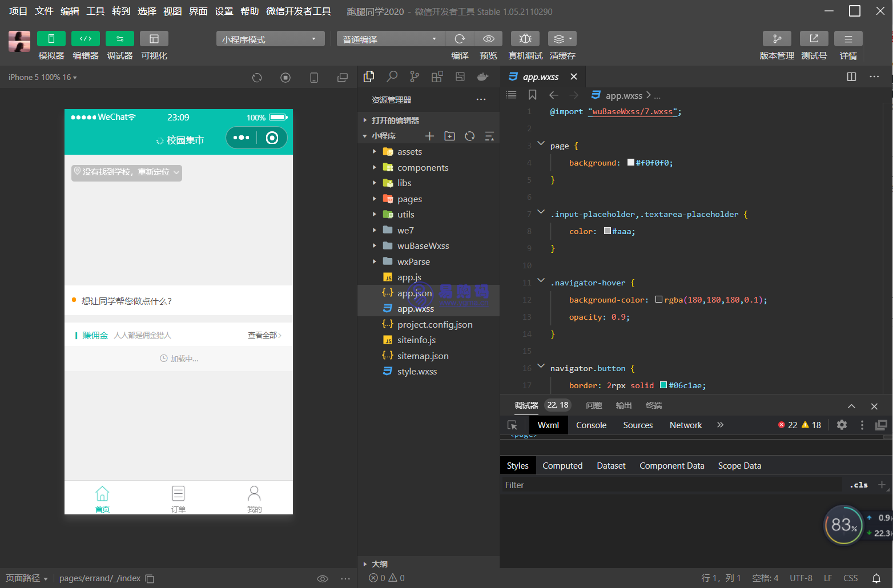Viewport: 893px width, 588px height.
Task: Click the real device debugging bug icon
Action: 525,39
